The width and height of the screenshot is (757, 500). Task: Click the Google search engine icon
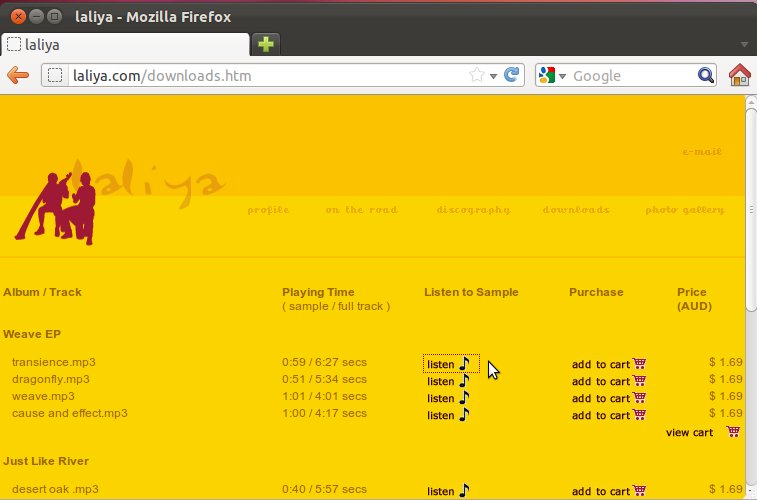(547, 75)
